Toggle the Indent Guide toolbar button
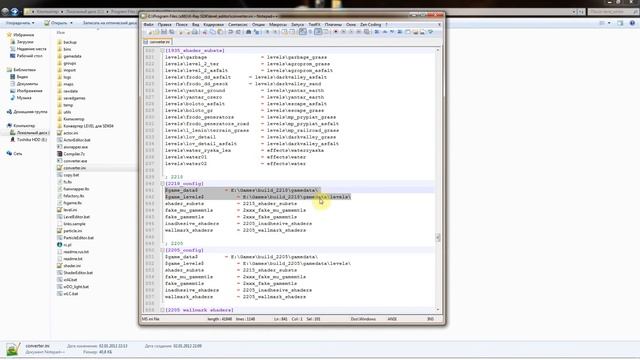 [318, 32]
